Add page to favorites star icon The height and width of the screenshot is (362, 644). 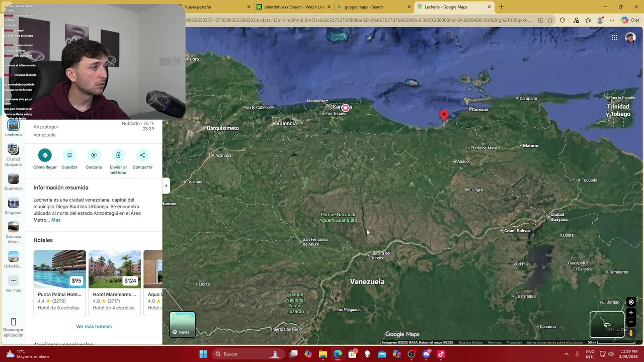point(550,20)
